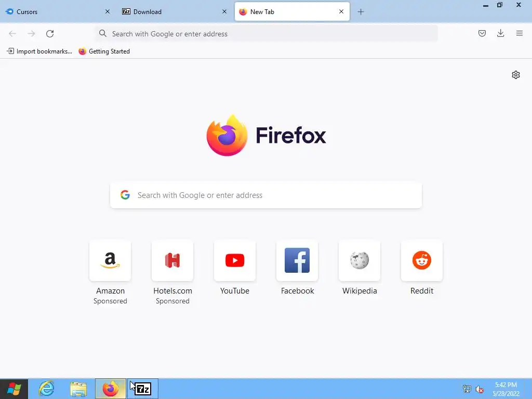Close the Download tab
Screen dimensions: 532x399
(x=224, y=11)
